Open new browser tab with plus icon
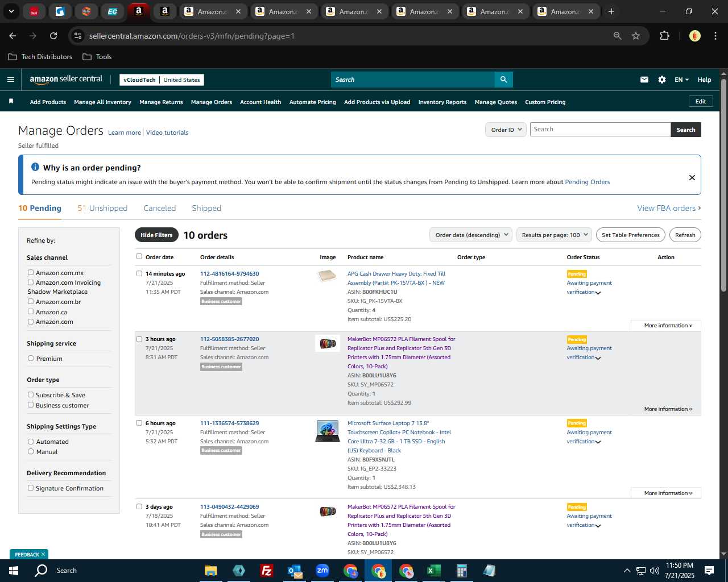This screenshot has height=582, width=728. click(x=611, y=11)
